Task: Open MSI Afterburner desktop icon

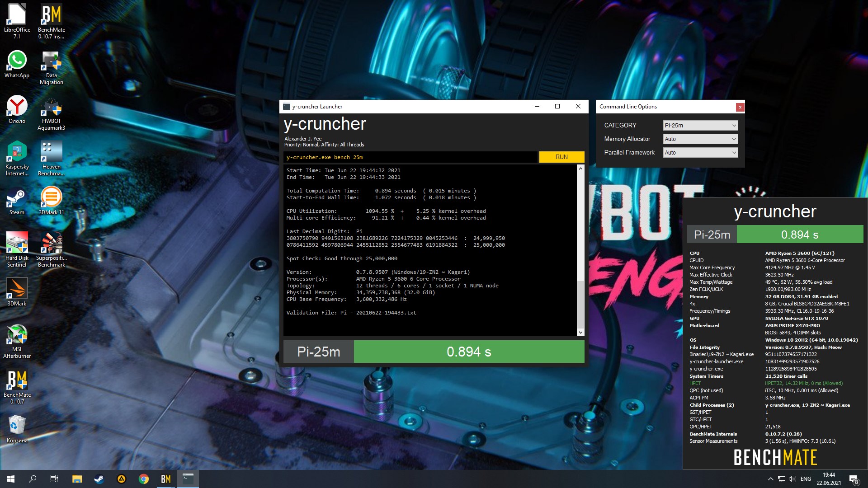Action: point(17,341)
